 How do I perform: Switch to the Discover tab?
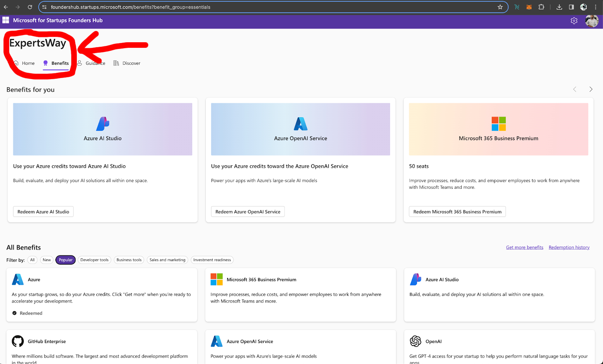pos(127,63)
